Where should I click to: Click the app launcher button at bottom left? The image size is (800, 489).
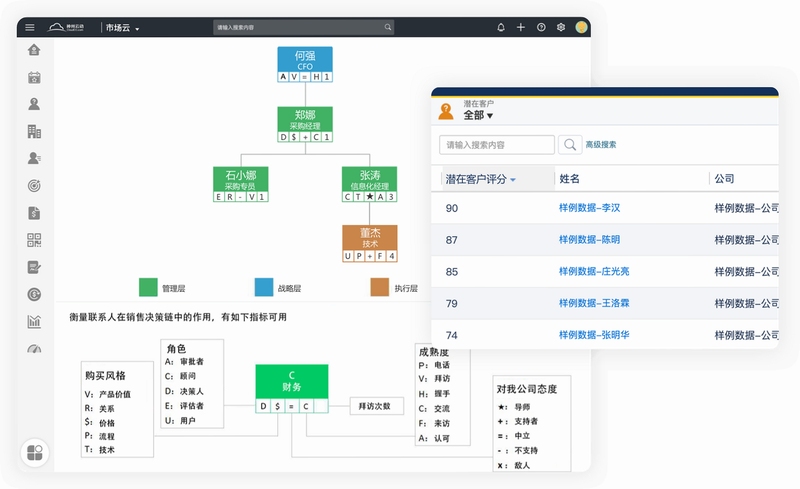click(x=35, y=453)
